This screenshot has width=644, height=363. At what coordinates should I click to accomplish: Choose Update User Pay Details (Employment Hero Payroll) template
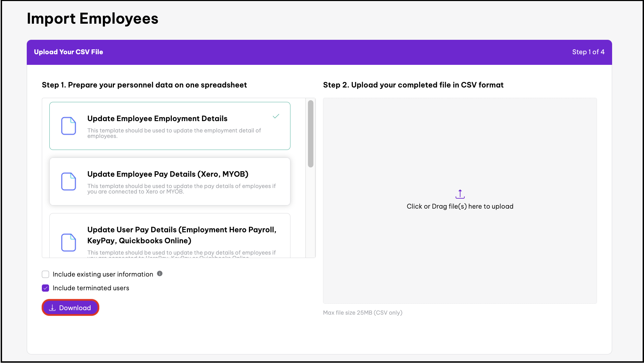click(182, 235)
